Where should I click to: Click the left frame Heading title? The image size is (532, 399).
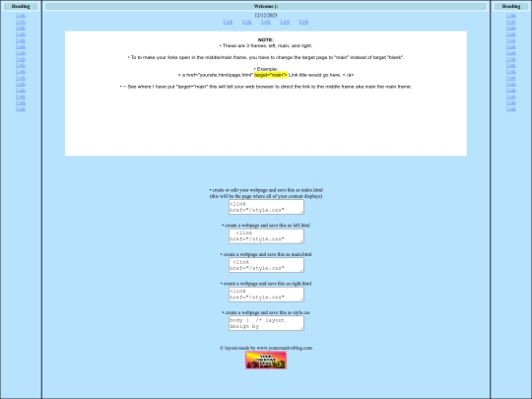[21, 7]
